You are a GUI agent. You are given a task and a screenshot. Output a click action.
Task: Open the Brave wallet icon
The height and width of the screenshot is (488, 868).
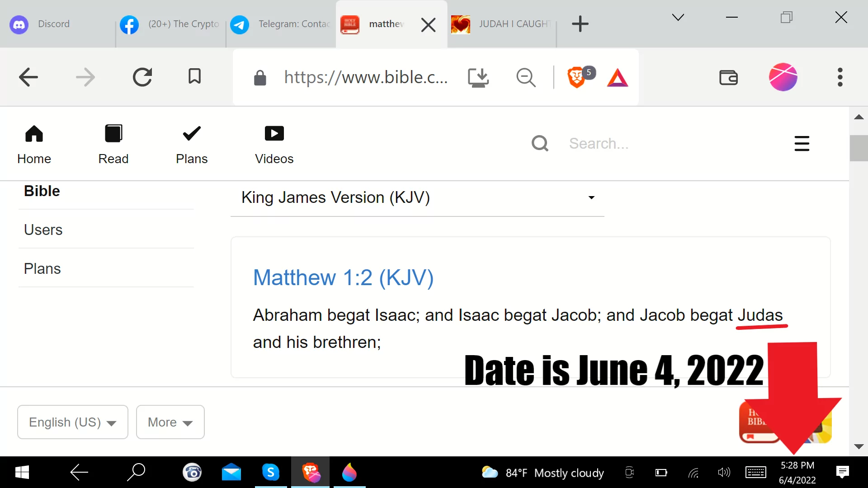[x=728, y=77]
